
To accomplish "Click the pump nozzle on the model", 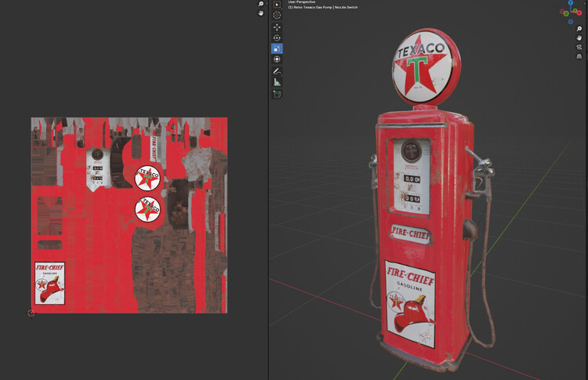I will pos(481,172).
